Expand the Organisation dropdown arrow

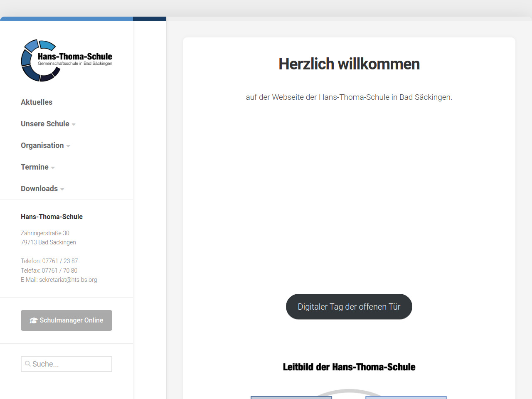click(x=68, y=146)
